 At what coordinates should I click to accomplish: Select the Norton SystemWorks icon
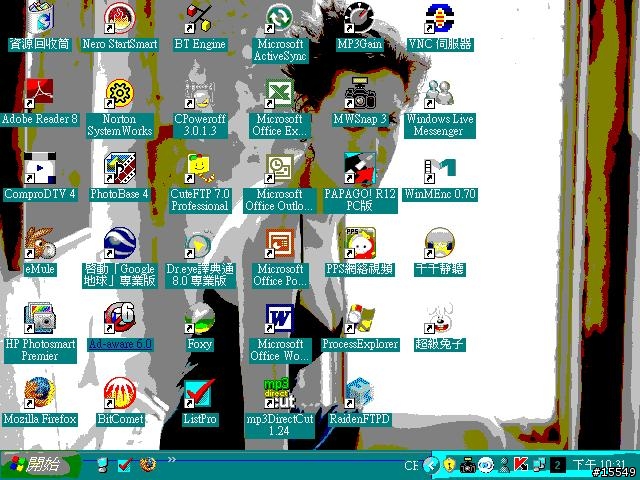pos(119,93)
